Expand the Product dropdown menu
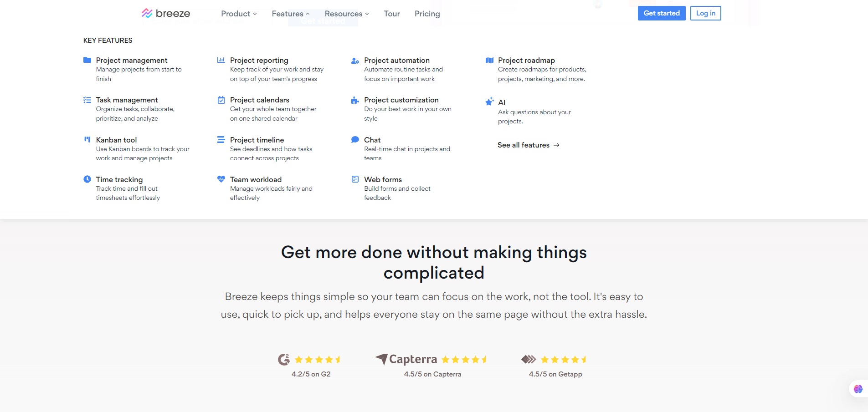The height and width of the screenshot is (412, 868). tap(239, 14)
